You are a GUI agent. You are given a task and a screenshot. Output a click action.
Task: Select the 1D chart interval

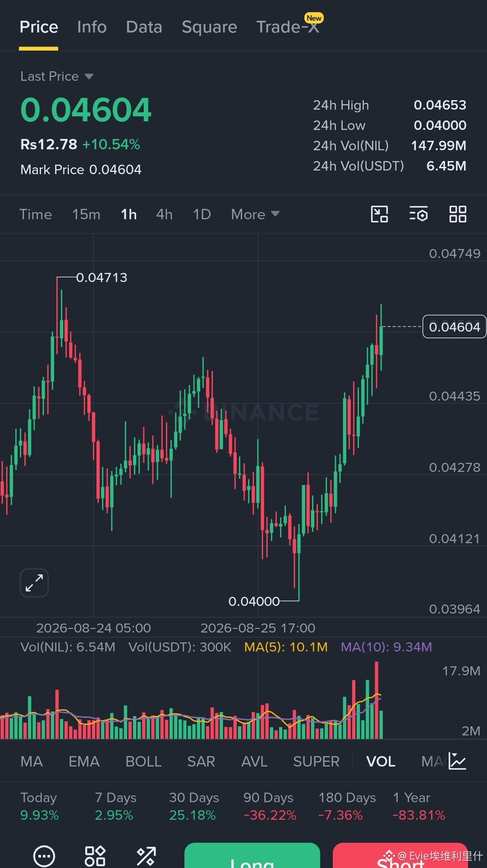(x=202, y=214)
